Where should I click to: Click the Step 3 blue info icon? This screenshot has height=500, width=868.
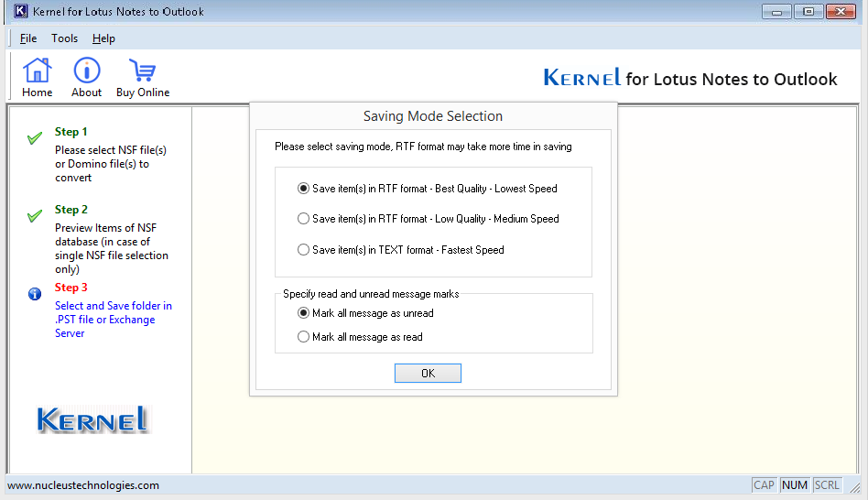pyautogui.click(x=35, y=294)
